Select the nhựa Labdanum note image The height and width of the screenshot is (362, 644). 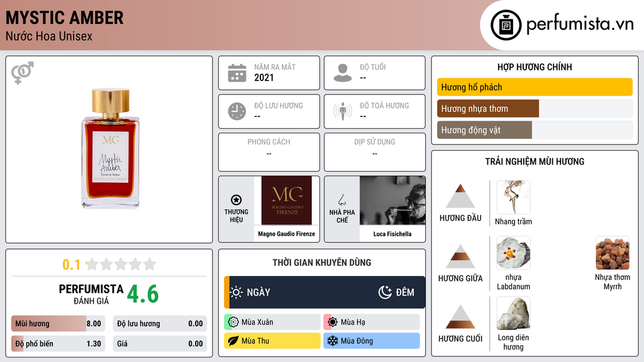513,253
